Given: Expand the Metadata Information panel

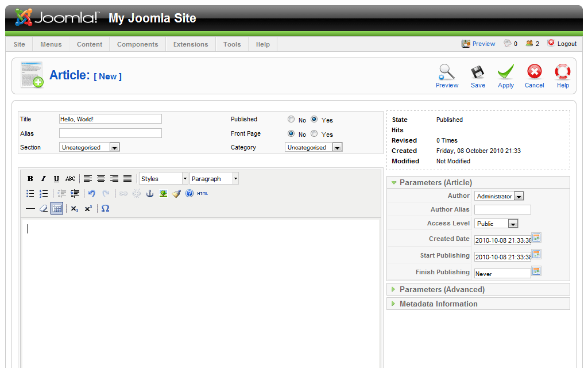Looking at the screenshot, I should (x=438, y=304).
